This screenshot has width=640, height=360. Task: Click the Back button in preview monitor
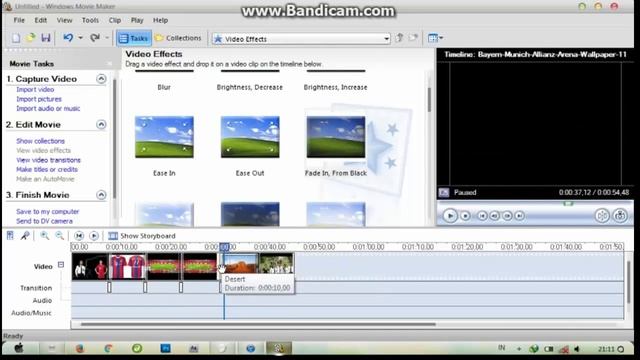coord(482,216)
